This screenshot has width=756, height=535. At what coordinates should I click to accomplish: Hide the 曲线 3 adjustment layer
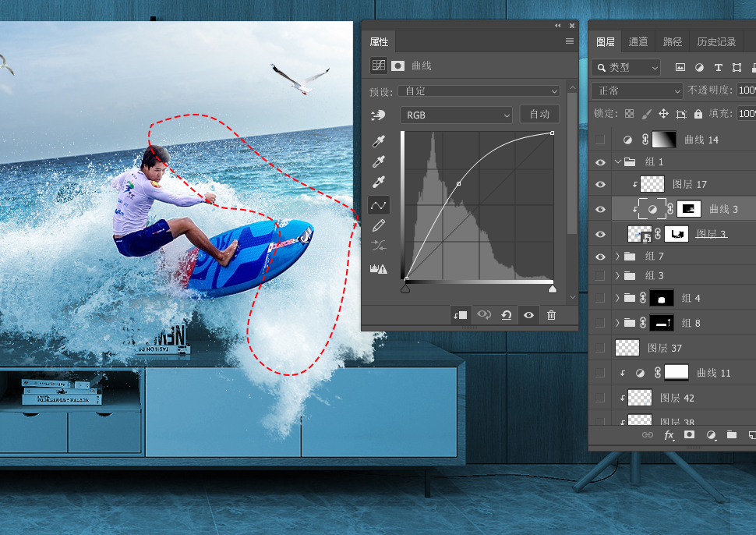(600, 209)
